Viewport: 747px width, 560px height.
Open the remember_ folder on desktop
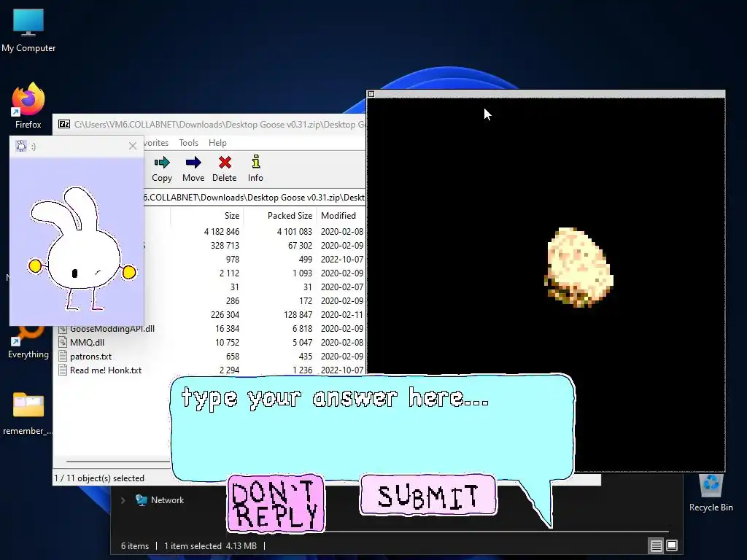tap(28, 413)
